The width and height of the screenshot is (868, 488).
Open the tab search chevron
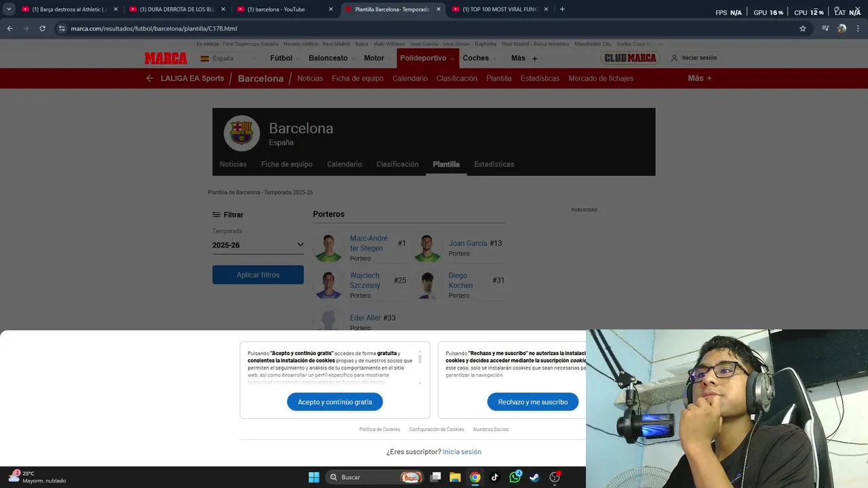pos(9,9)
